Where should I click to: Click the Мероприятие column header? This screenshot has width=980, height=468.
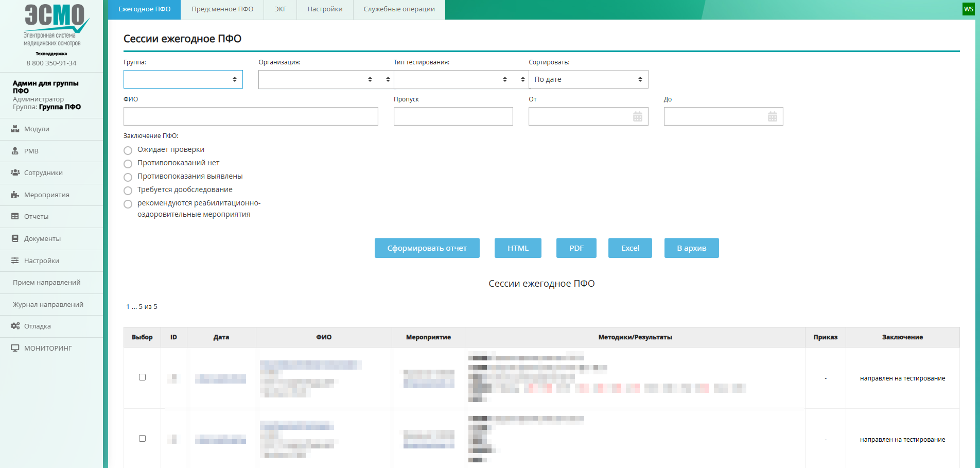(x=428, y=337)
